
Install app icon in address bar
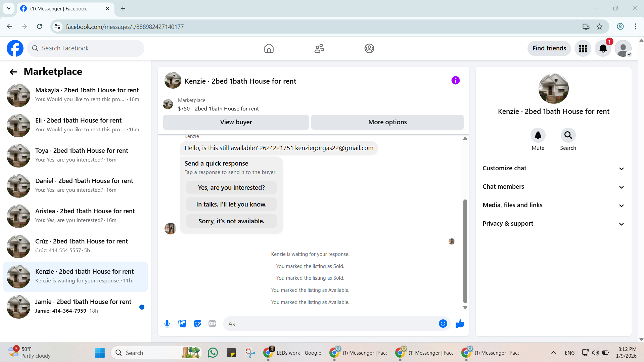click(586, 27)
